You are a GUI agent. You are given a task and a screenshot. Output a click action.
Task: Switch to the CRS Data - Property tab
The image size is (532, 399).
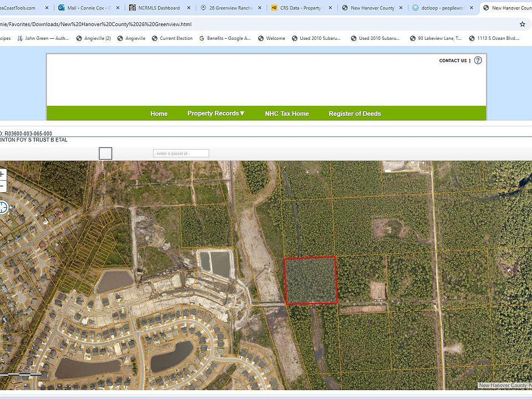click(x=300, y=8)
